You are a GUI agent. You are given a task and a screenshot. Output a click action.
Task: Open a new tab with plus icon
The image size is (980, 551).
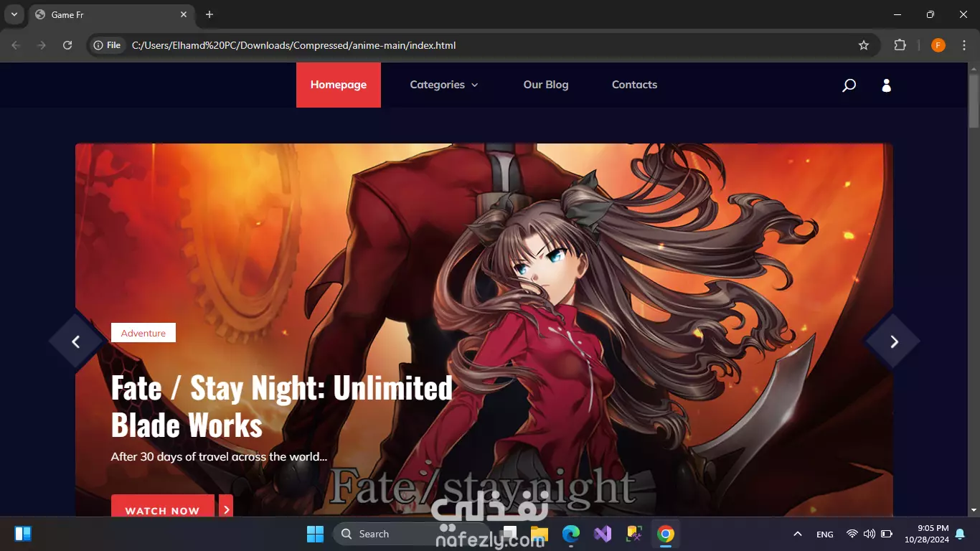pos(209,14)
